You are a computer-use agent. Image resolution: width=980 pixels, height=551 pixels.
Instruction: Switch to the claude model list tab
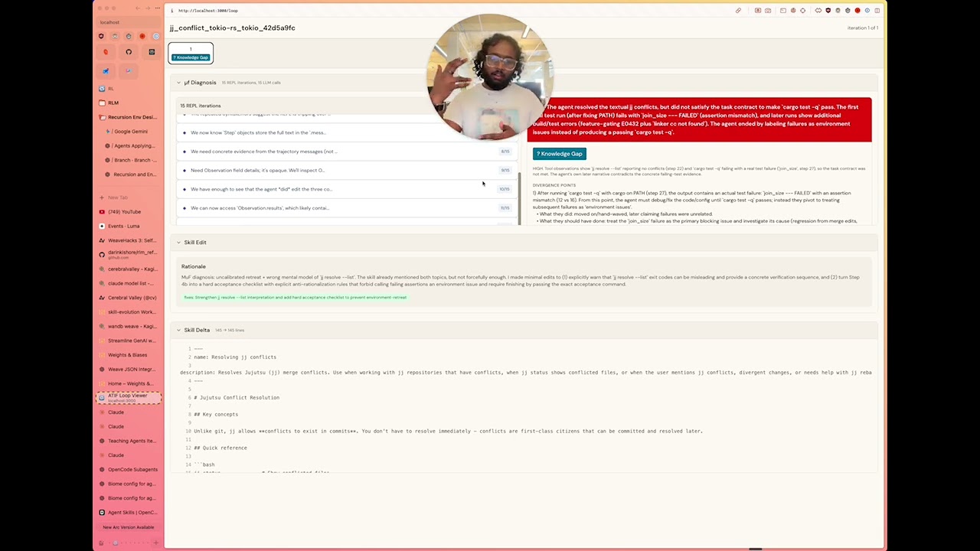tap(129, 283)
